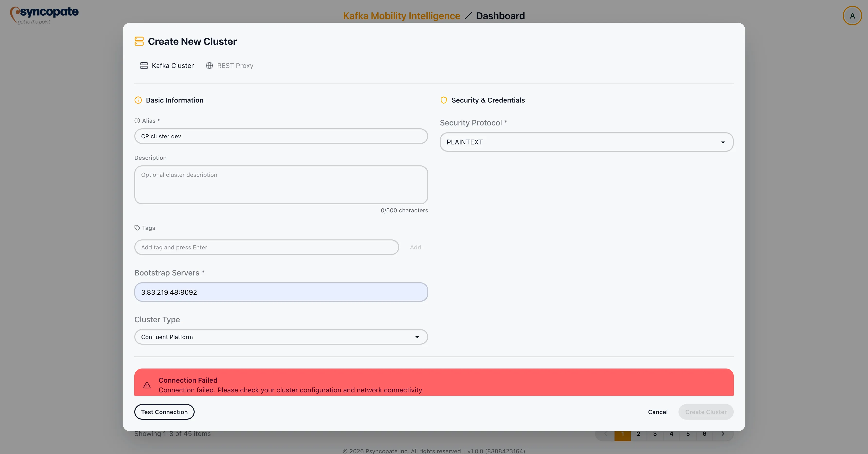Click the Add tag button
The height and width of the screenshot is (454, 868).
[x=415, y=247]
